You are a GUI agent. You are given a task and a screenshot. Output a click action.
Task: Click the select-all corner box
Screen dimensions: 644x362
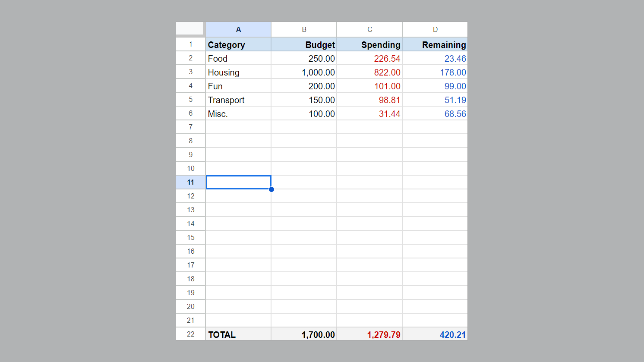point(190,28)
